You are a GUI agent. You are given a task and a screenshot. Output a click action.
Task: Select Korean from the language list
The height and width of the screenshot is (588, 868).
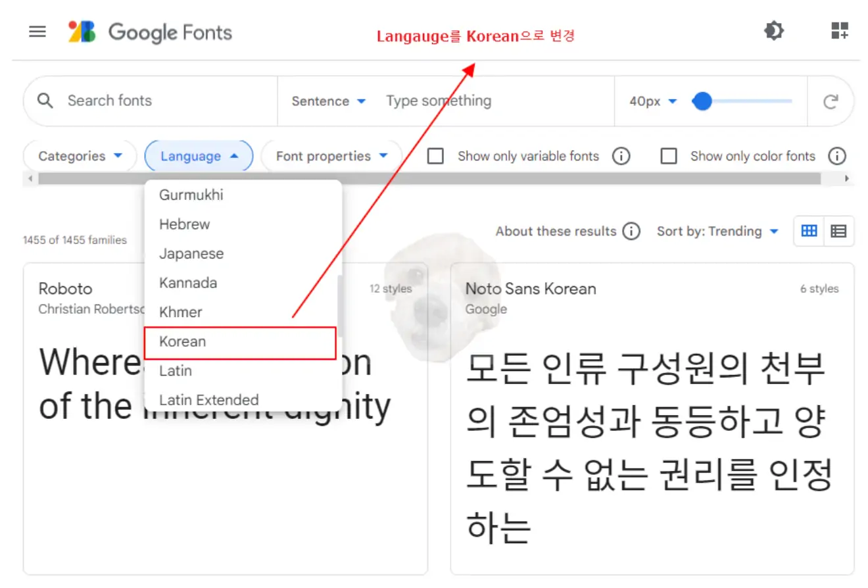[182, 341]
